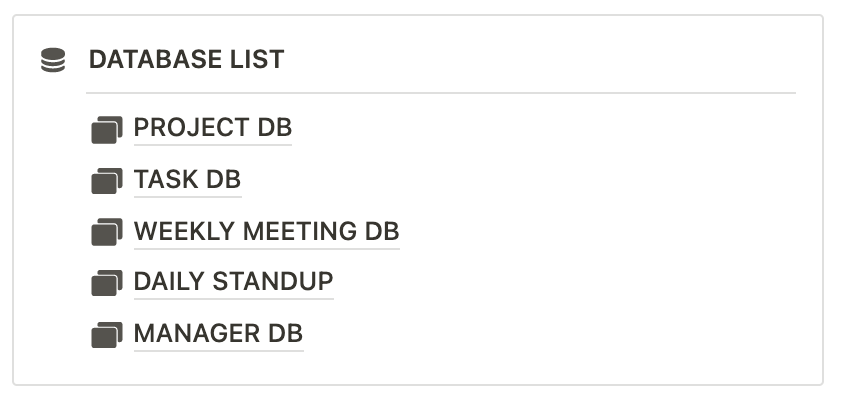846x402 pixels.
Task: Click the DATABASE LIST heading text
Action: point(186,60)
